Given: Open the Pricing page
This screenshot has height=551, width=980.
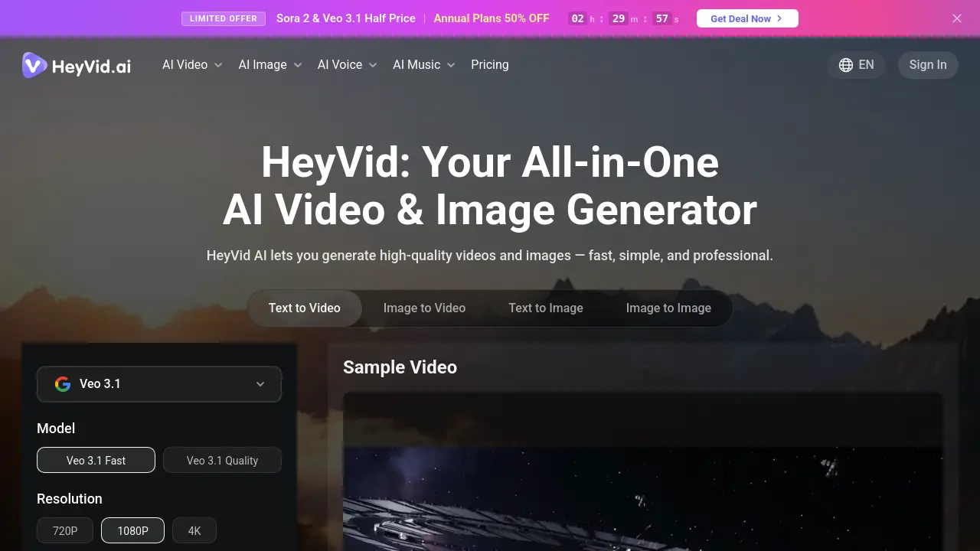Looking at the screenshot, I should tap(490, 65).
